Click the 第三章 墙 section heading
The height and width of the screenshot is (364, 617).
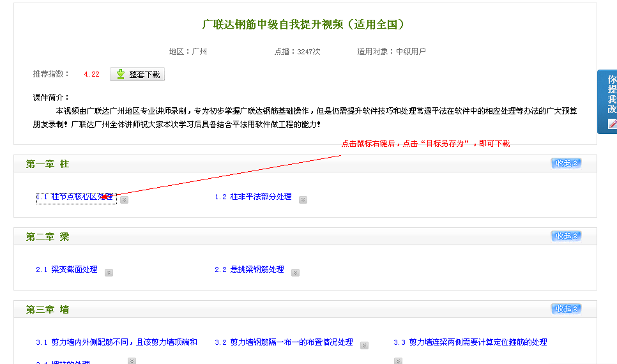pyautogui.click(x=48, y=310)
